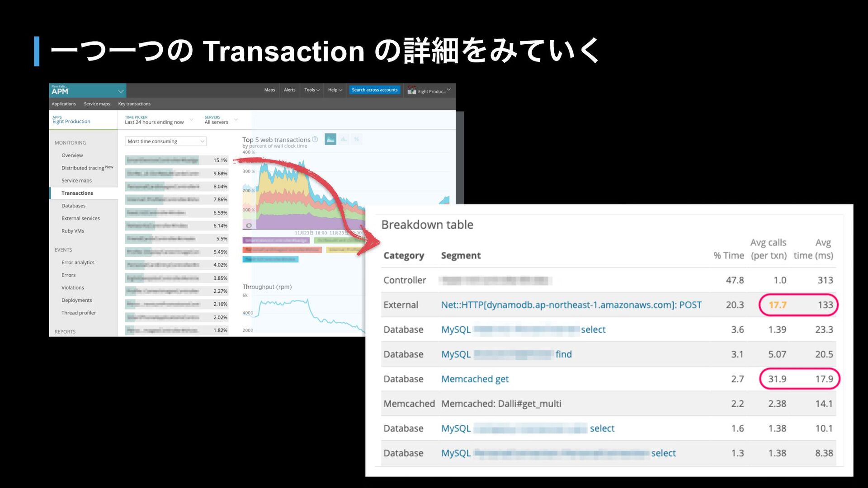Open Deployments in the sidebar
Viewport: 868px width, 488px height.
pos(77,300)
